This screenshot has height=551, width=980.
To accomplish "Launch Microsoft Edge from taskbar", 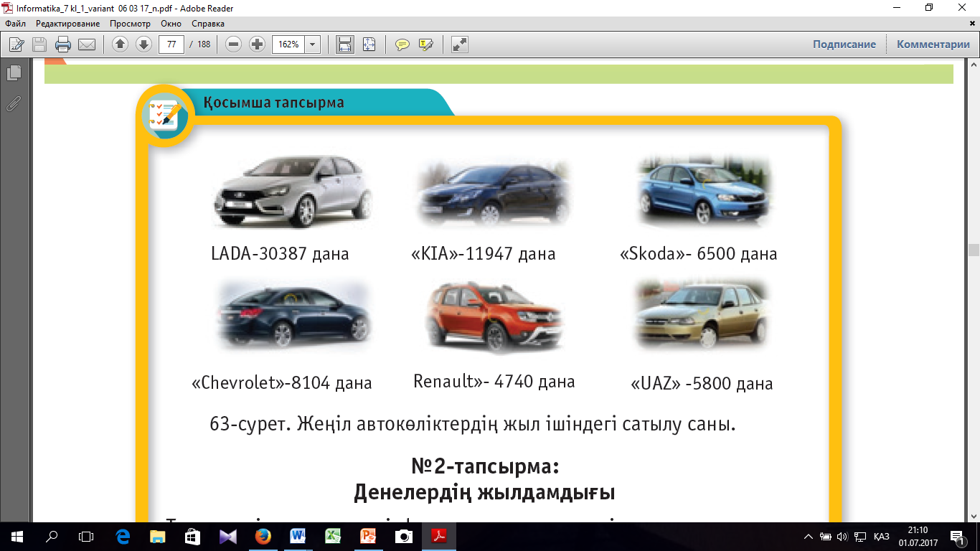I will point(123,536).
